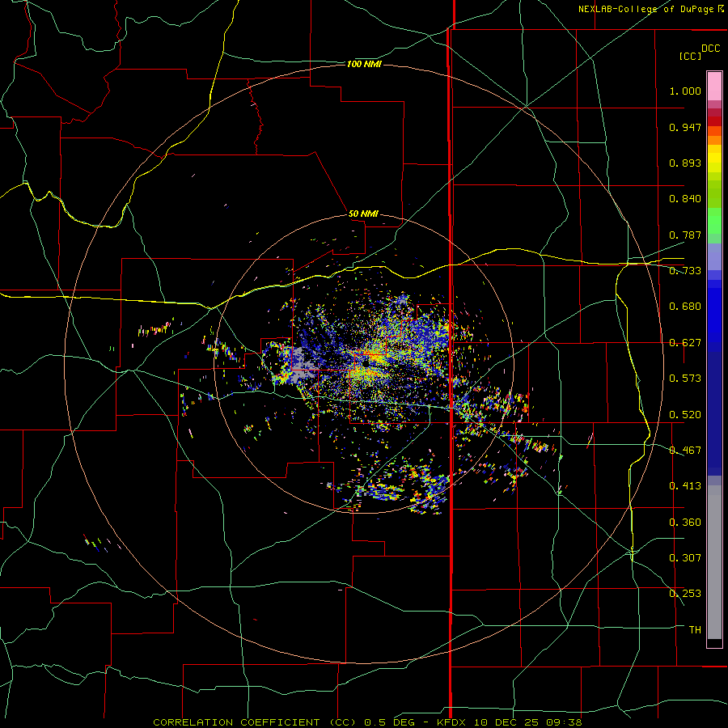Click the pink swatch at top of color bar
This screenshot has height=728, width=728.
click(714, 86)
